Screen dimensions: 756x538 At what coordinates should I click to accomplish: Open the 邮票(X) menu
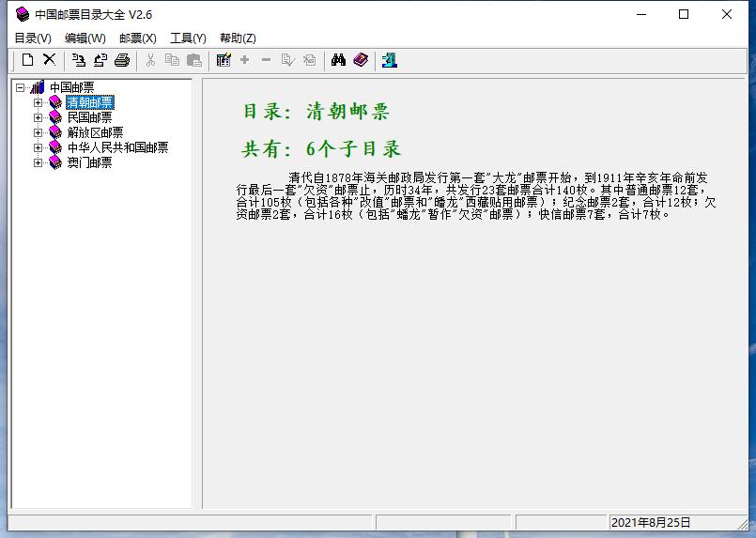tap(137, 38)
